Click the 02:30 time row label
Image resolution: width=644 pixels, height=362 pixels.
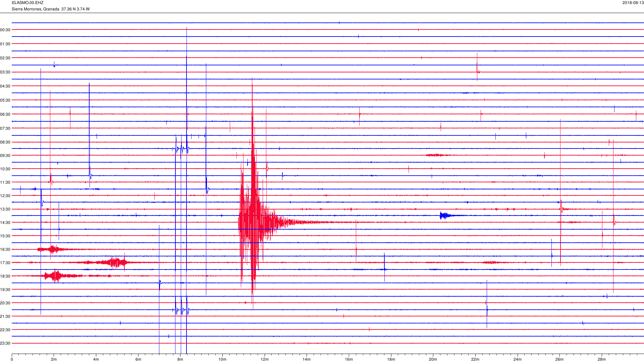[5, 58]
